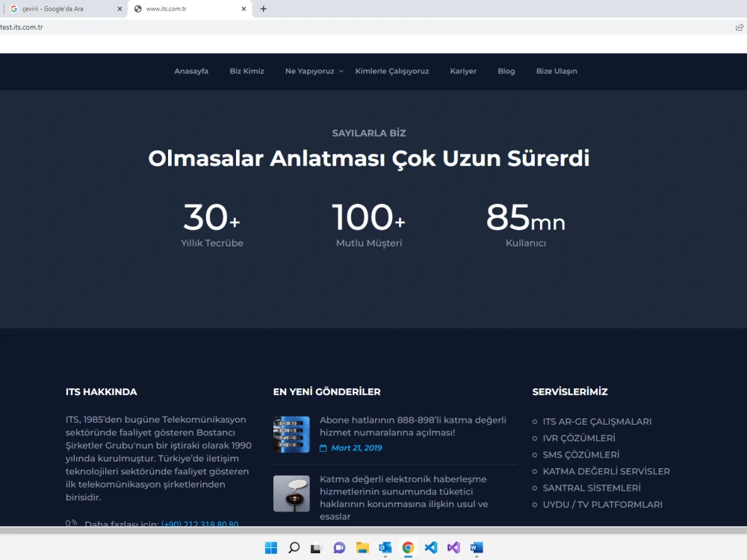
Task: Open the Blog page
Action: (x=506, y=71)
